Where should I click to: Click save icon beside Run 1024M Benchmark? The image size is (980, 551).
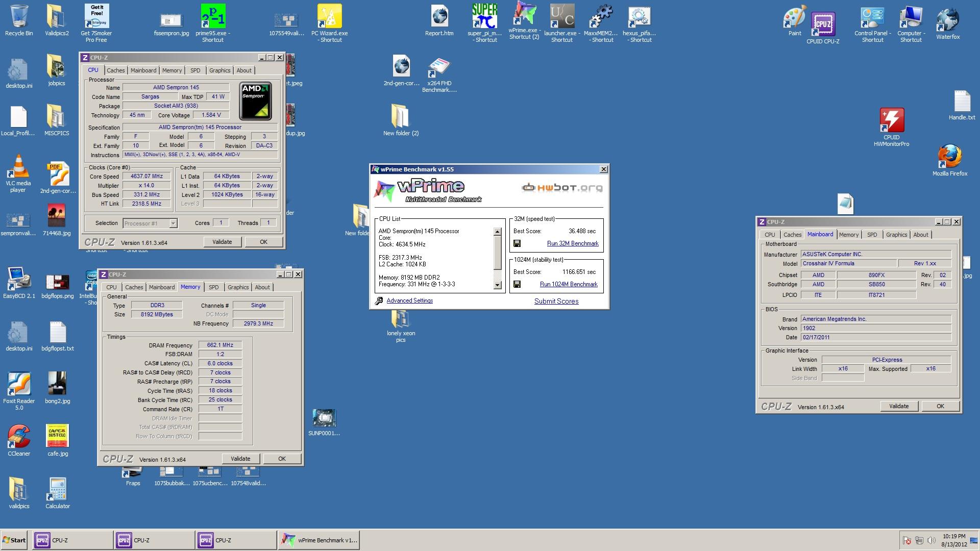517,284
